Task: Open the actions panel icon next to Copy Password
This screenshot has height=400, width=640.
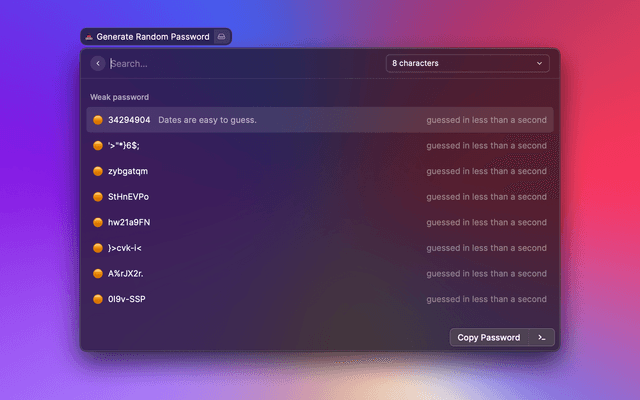Action: point(541,337)
